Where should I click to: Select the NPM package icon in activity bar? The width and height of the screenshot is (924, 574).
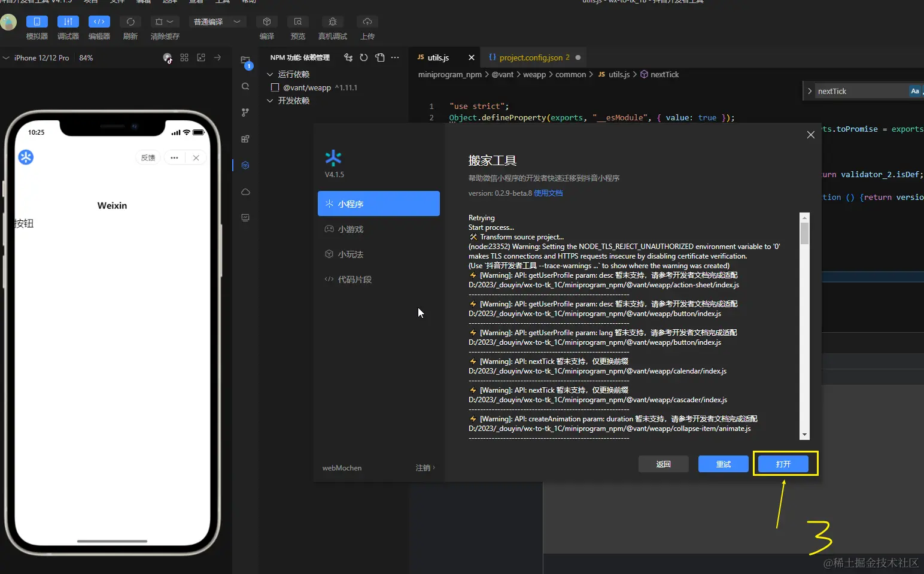(245, 165)
